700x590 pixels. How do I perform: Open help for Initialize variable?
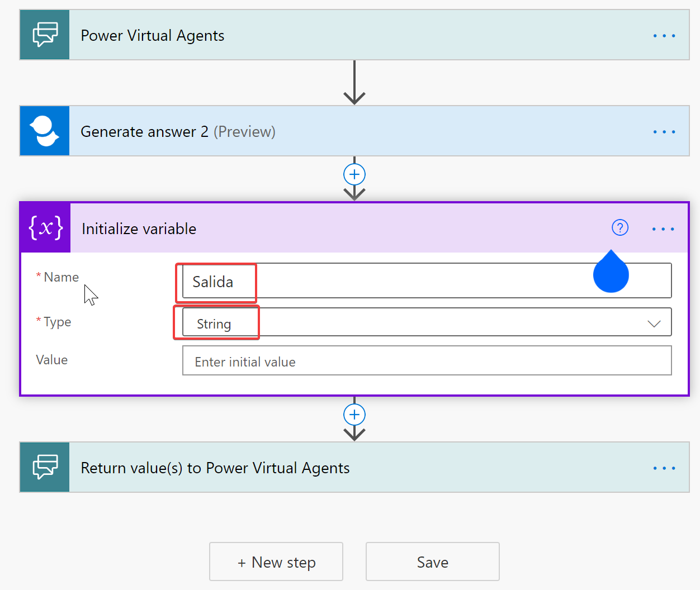tap(619, 228)
